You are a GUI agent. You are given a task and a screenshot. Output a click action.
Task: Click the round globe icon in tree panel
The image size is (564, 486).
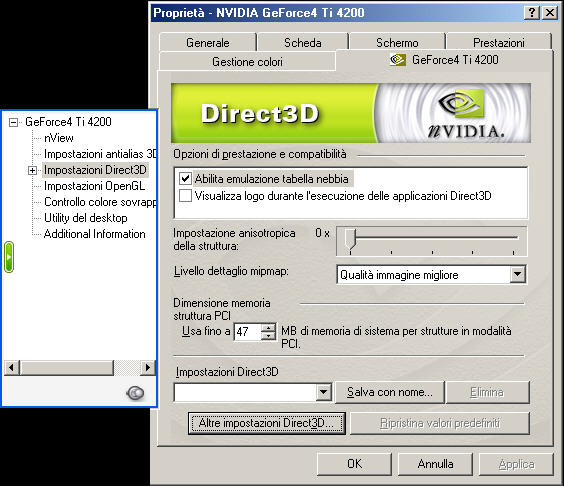pos(135,393)
